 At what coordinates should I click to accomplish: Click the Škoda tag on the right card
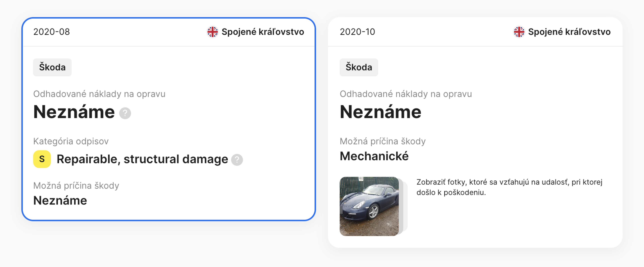pos(359,67)
